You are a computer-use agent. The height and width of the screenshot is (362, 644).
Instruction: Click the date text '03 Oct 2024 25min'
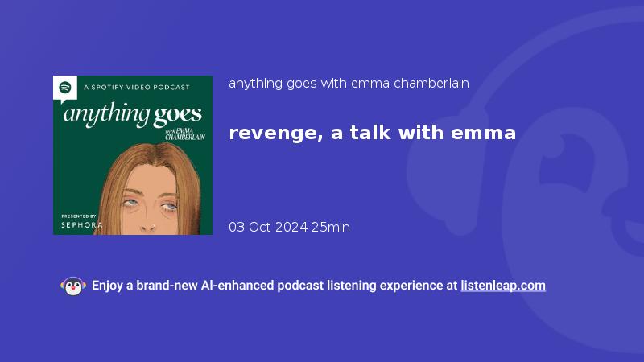pyautogui.click(x=289, y=227)
